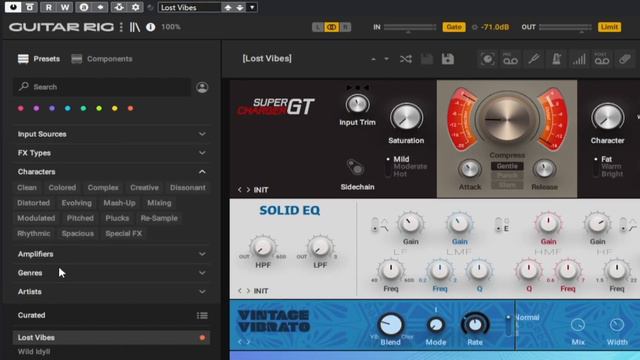This screenshot has width=640, height=360.
Task: Click previous preset arrow on Vintage Vibrato
Action: [x=240, y=342]
